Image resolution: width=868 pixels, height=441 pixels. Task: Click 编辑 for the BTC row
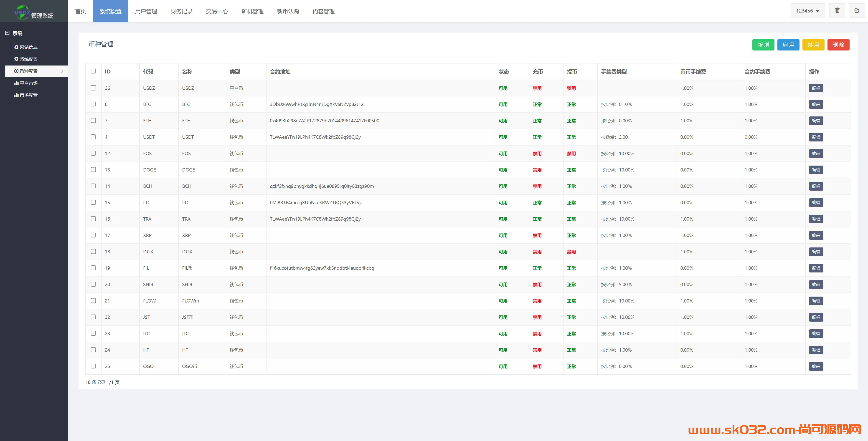click(816, 104)
